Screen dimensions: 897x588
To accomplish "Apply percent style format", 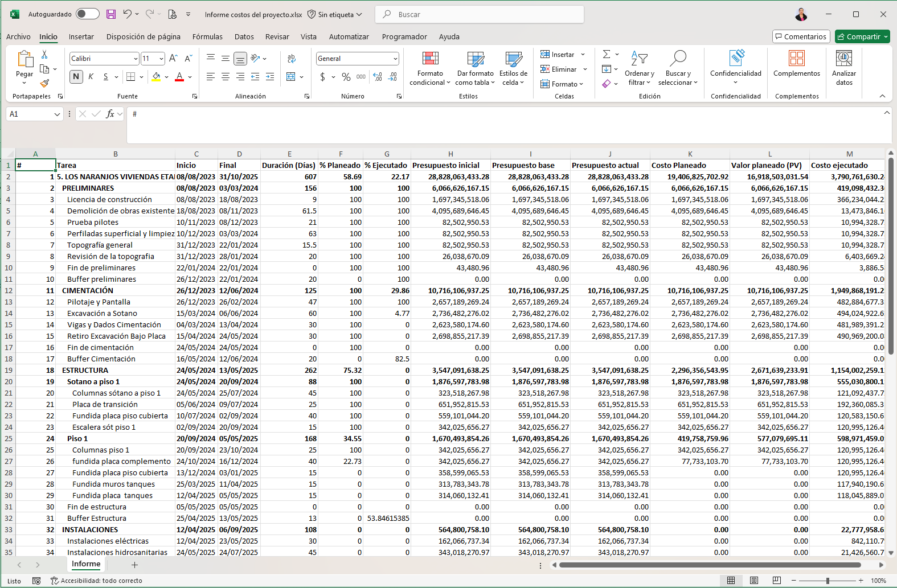I will pyautogui.click(x=346, y=76).
